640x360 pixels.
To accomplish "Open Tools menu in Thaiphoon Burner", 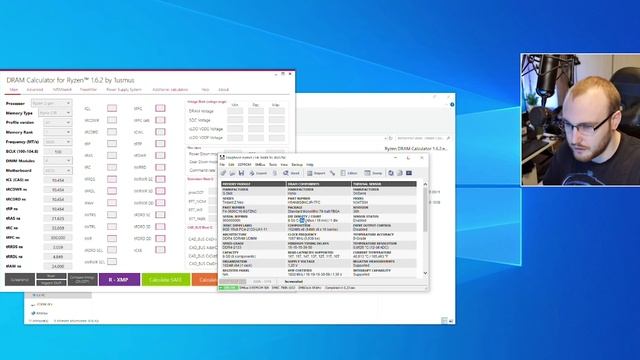I will point(273,164).
